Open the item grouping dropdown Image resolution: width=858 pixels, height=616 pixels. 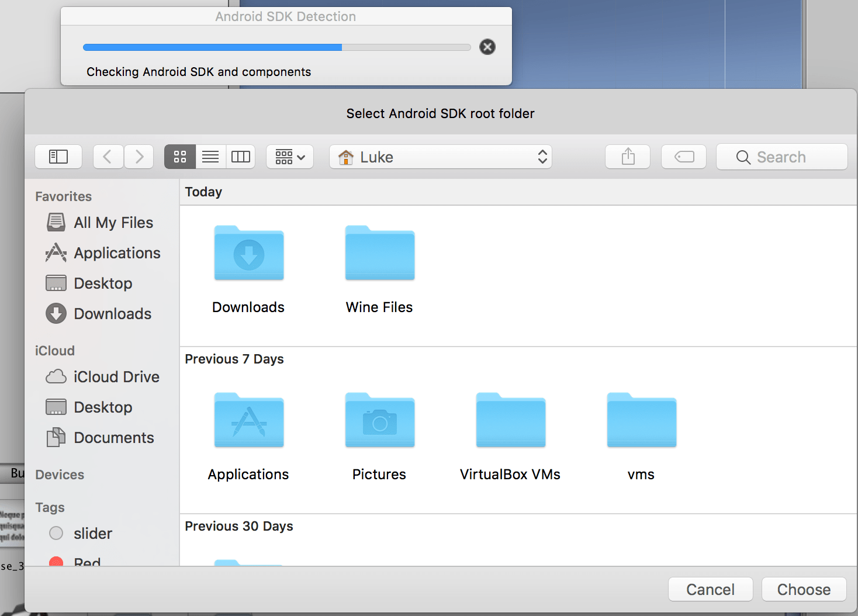(x=289, y=157)
